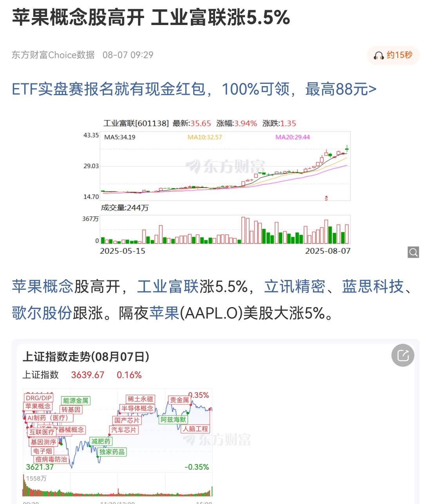Open the 工业富联 stock link in the article

click(x=168, y=287)
